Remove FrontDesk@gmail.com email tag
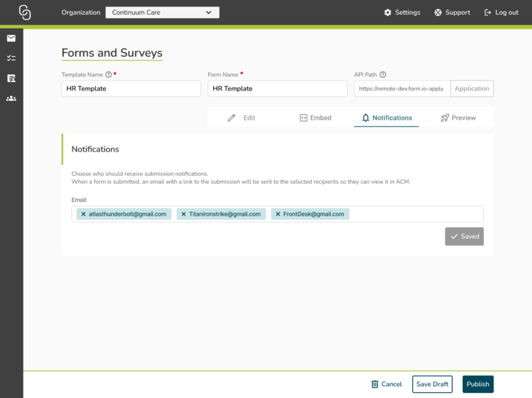 click(x=278, y=214)
